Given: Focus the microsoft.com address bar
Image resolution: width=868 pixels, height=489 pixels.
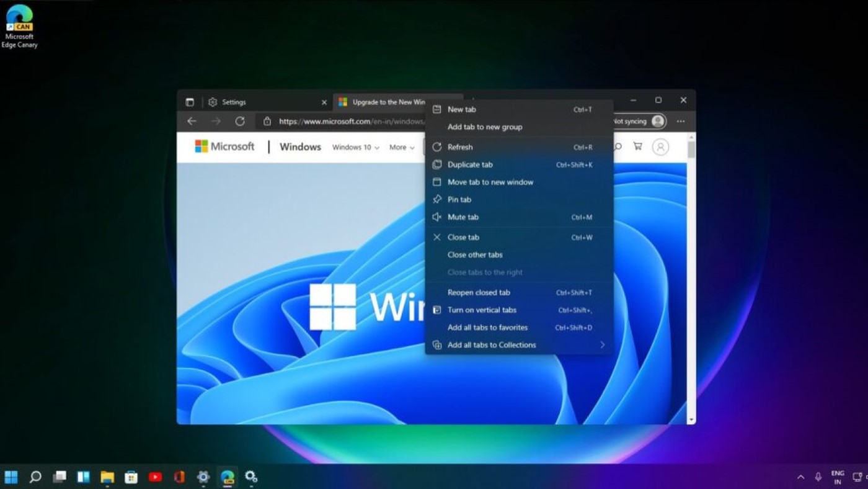Looking at the screenshot, I should tap(352, 121).
